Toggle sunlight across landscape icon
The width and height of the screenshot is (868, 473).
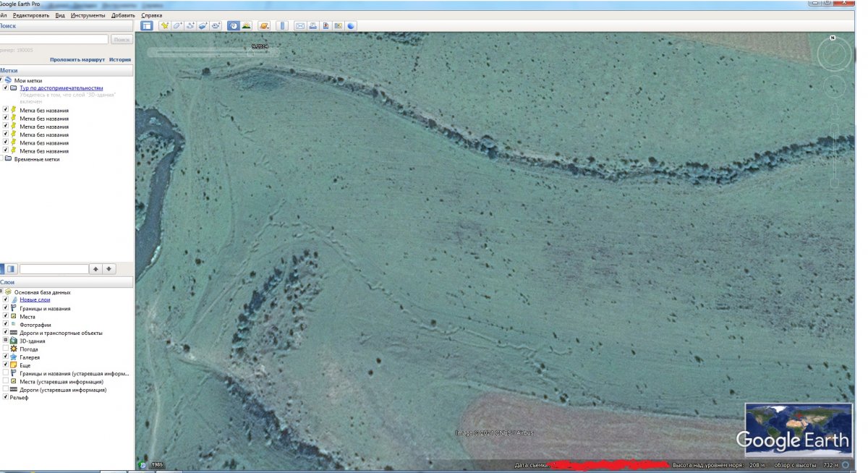click(247, 26)
